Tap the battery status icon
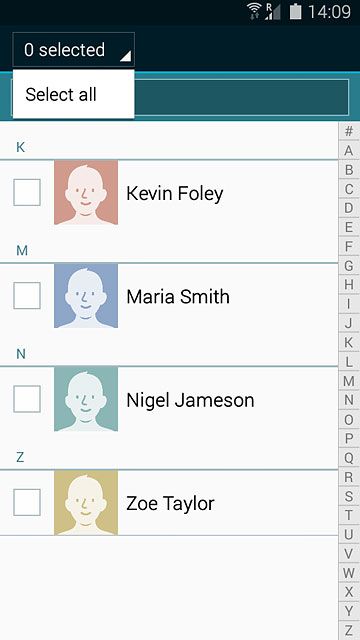Image resolution: width=360 pixels, height=640 pixels. (x=296, y=11)
